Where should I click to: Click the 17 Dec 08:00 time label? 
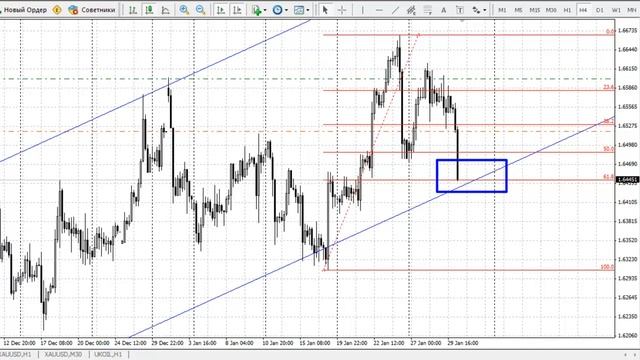click(57, 343)
